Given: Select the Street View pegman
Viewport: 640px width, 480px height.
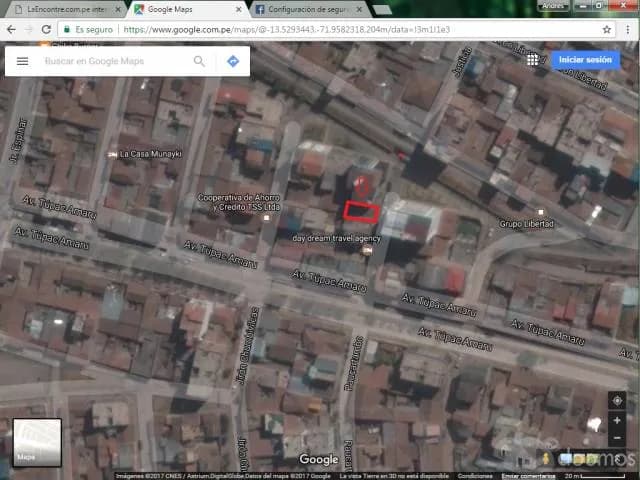Looking at the screenshot, I should [546, 458].
